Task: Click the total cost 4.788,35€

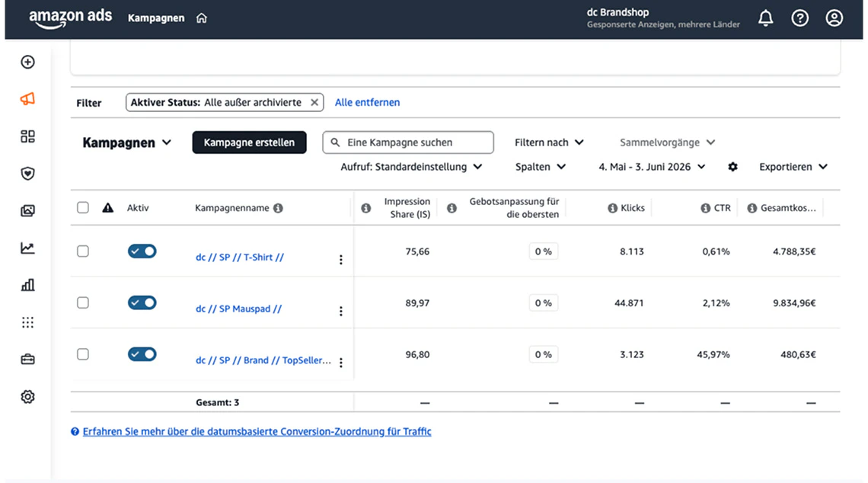Action: pos(794,251)
